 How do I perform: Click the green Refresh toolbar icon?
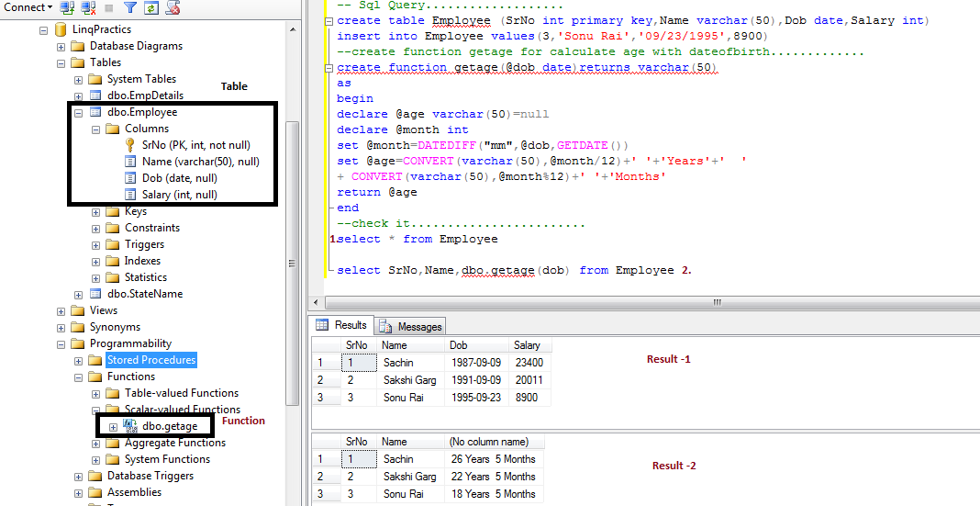pos(150,7)
